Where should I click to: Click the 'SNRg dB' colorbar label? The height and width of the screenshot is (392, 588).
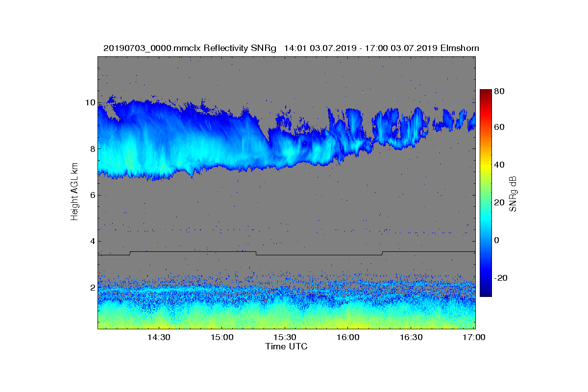tap(513, 194)
